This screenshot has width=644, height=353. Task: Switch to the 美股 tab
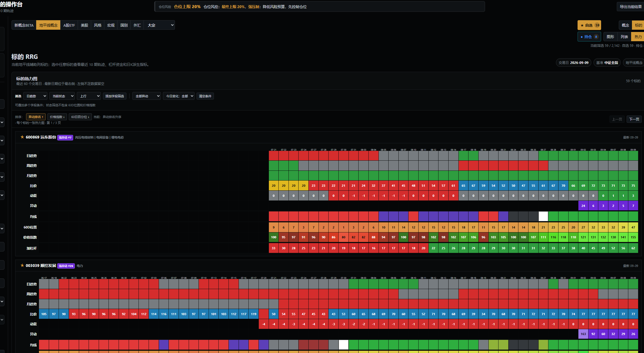point(84,25)
